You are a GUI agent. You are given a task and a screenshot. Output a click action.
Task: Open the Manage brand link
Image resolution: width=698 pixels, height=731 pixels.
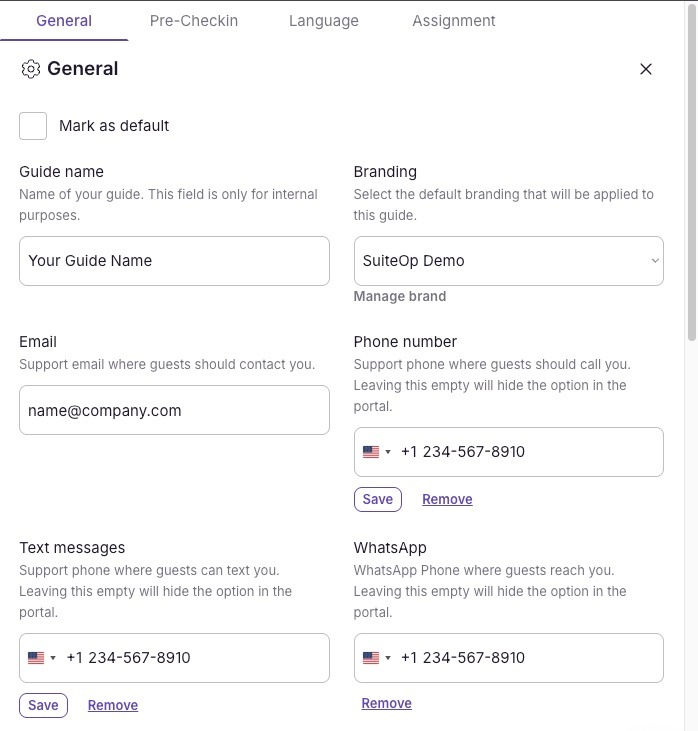[x=400, y=296]
